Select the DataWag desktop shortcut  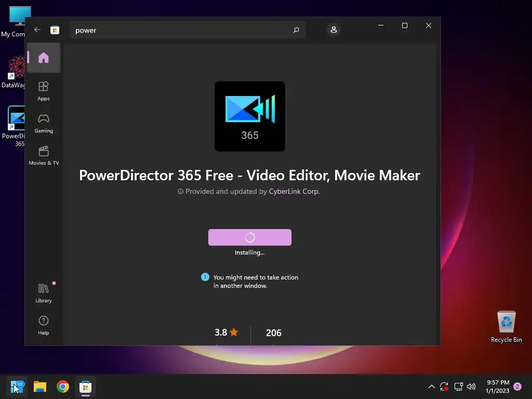point(13,72)
